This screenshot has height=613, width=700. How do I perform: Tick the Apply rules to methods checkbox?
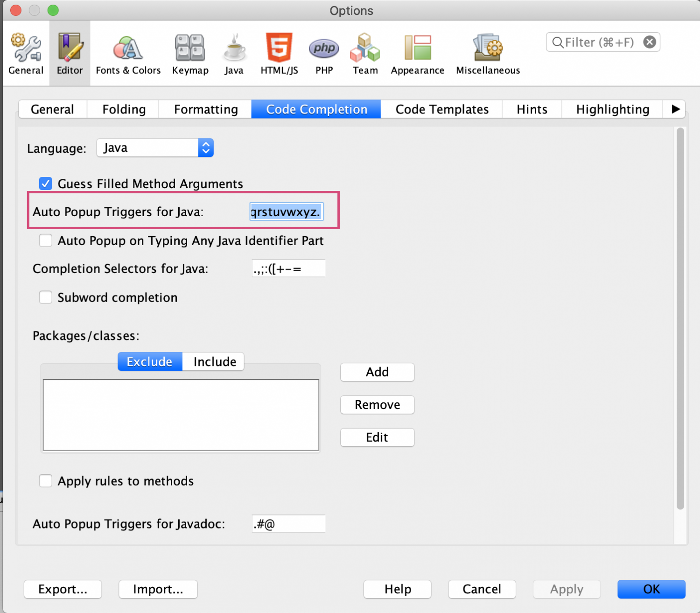[46, 481]
